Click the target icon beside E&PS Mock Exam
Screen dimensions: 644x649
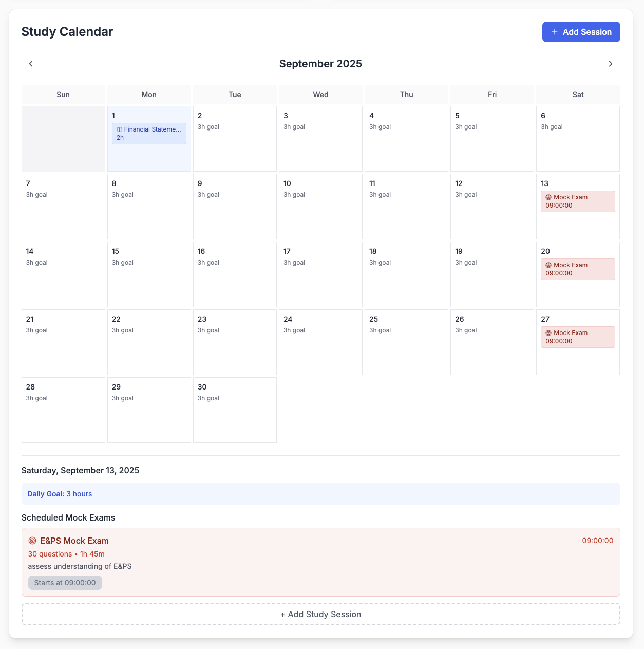point(32,541)
